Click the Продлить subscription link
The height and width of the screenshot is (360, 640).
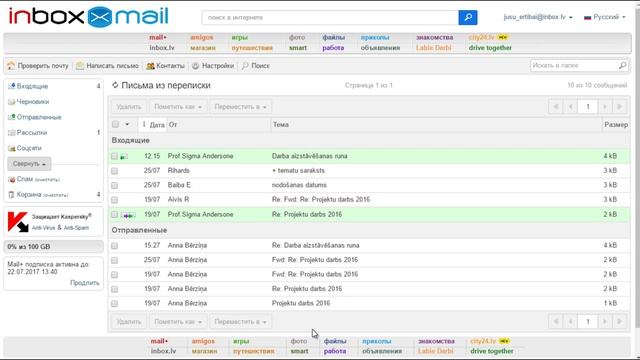[x=84, y=282]
